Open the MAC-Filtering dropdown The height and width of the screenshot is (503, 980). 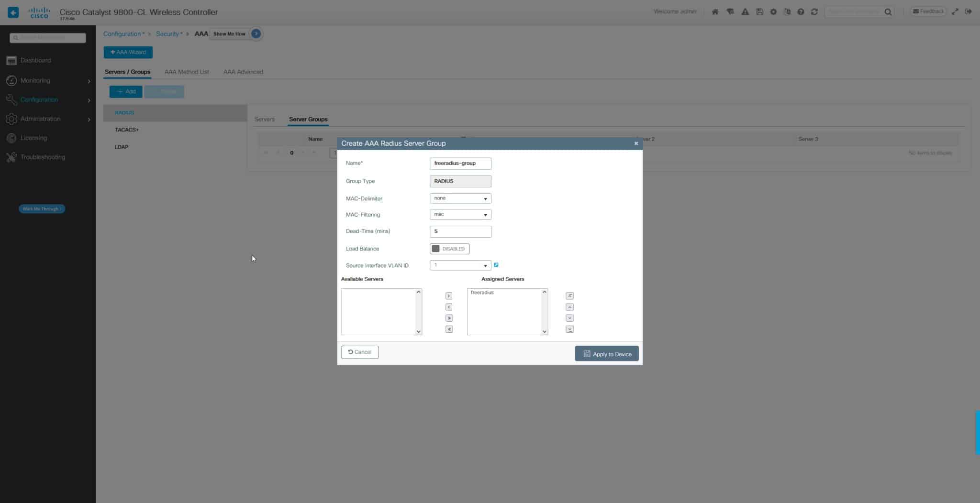click(x=460, y=215)
